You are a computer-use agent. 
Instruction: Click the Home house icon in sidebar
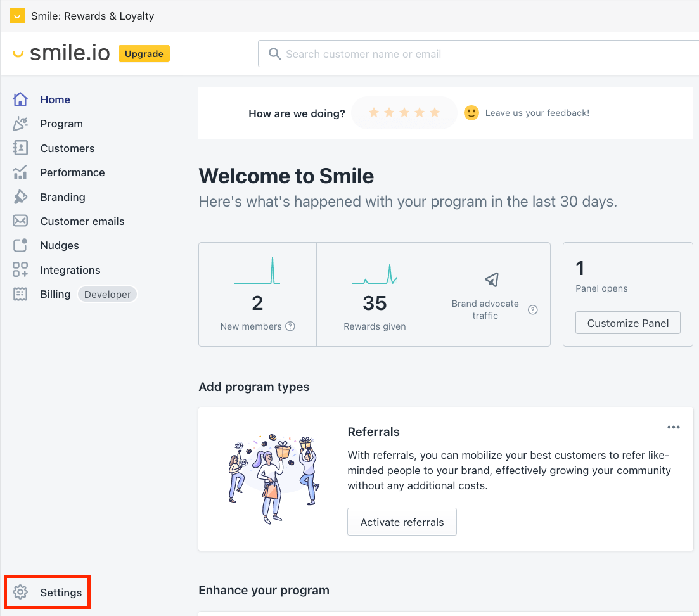20,99
